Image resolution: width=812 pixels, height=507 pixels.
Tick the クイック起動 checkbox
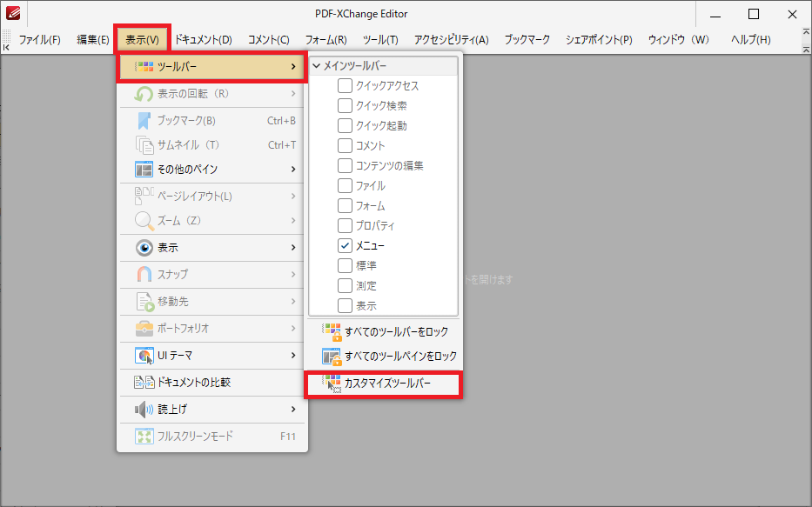click(x=345, y=126)
